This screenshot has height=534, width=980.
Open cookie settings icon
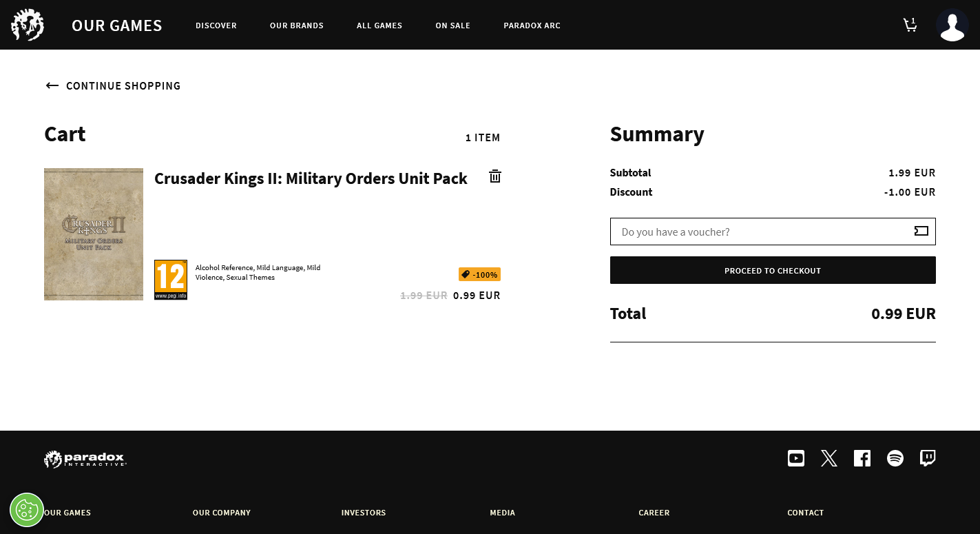click(x=27, y=510)
